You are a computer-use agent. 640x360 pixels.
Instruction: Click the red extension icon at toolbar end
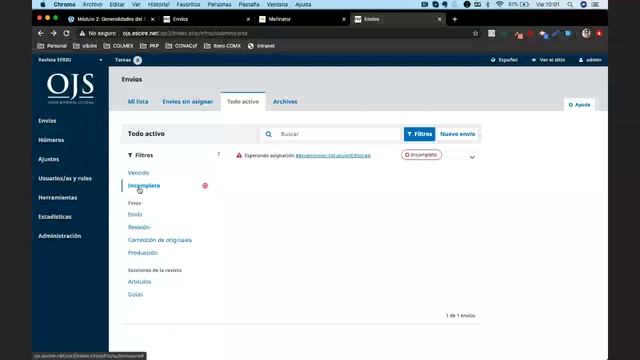(x=599, y=33)
